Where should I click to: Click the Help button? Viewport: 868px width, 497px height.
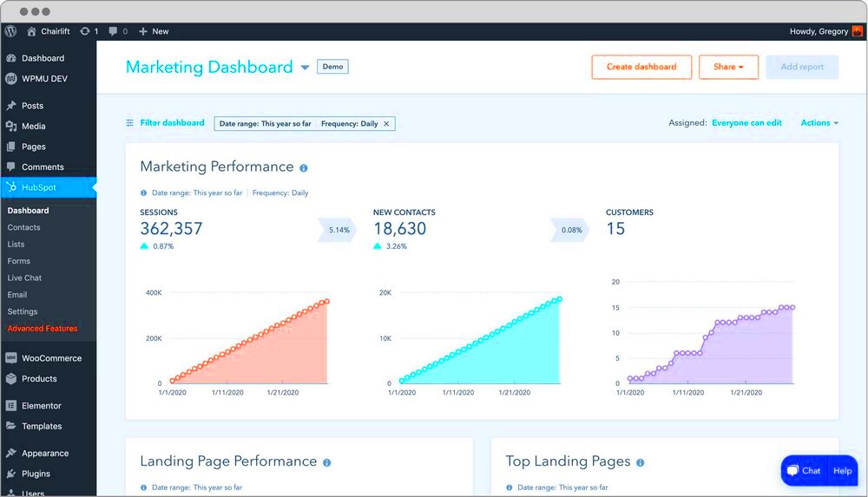(843, 470)
